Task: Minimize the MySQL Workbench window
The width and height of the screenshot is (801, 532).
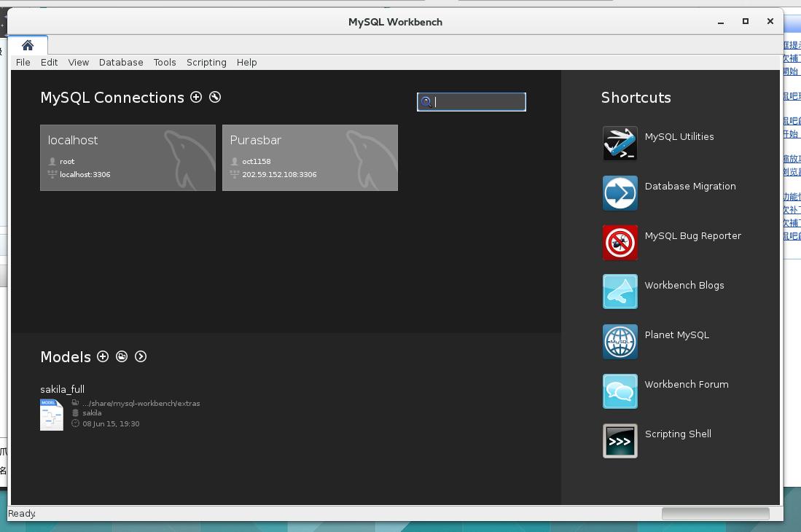Action: point(721,21)
